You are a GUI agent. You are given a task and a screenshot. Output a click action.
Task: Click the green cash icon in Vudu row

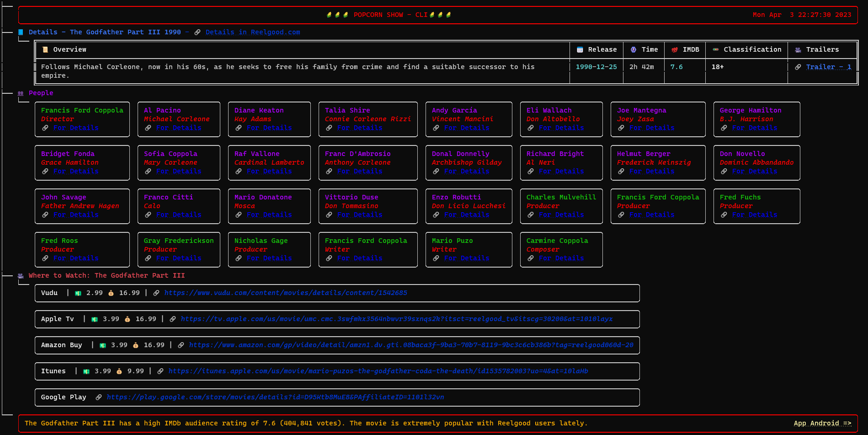pyautogui.click(x=78, y=293)
